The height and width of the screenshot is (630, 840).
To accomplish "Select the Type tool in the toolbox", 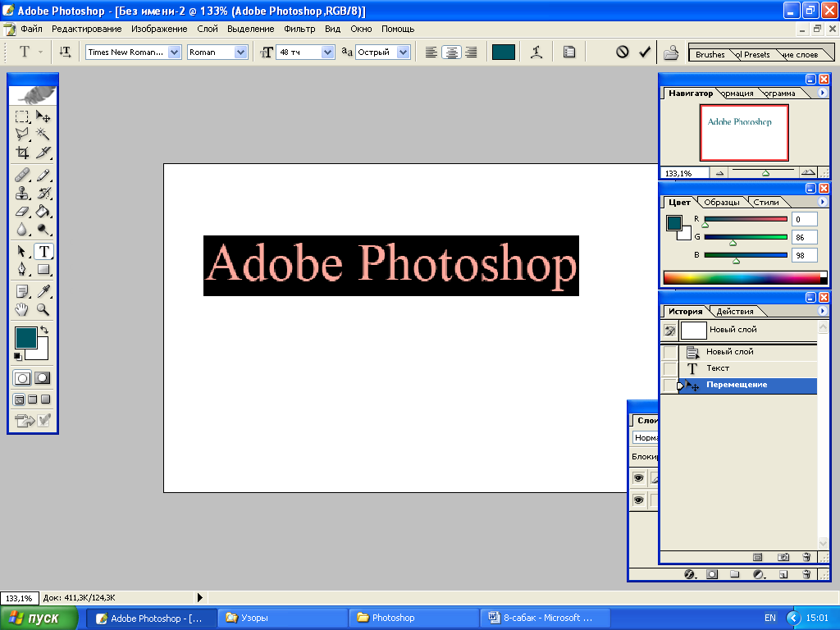I will (43, 251).
